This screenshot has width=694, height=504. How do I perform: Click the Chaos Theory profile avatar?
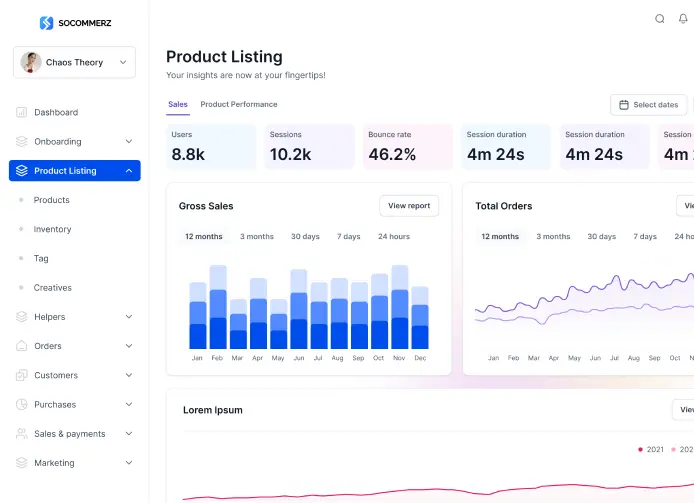(31, 62)
